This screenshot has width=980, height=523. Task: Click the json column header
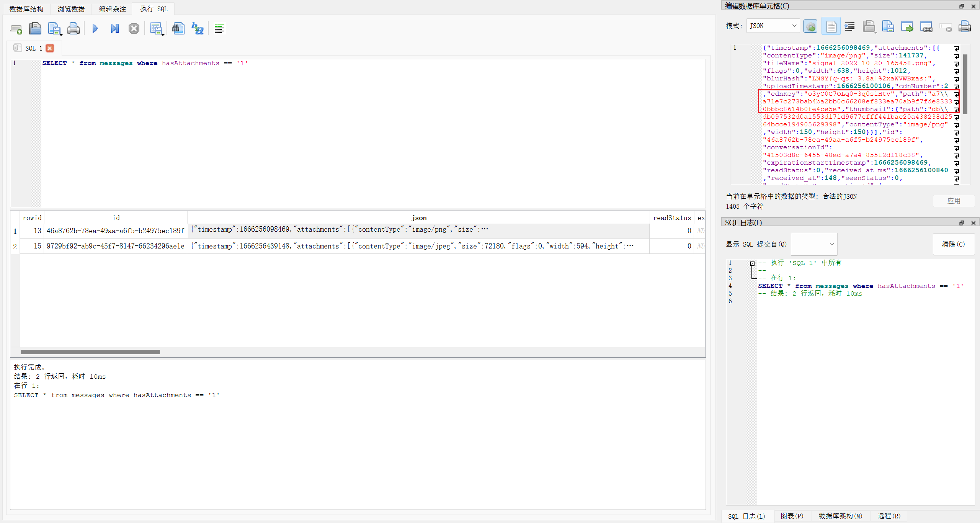(x=419, y=218)
